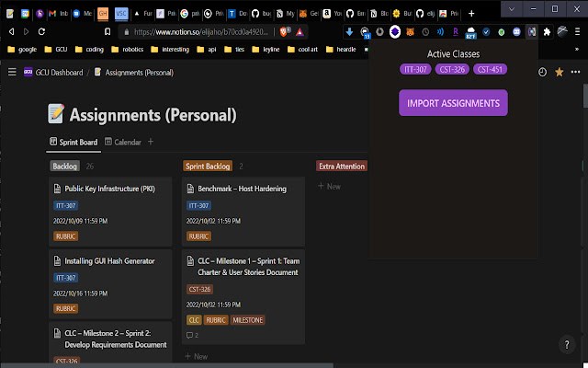Toggle the ITT-307 active class chip
The image size is (588, 368).
(415, 70)
